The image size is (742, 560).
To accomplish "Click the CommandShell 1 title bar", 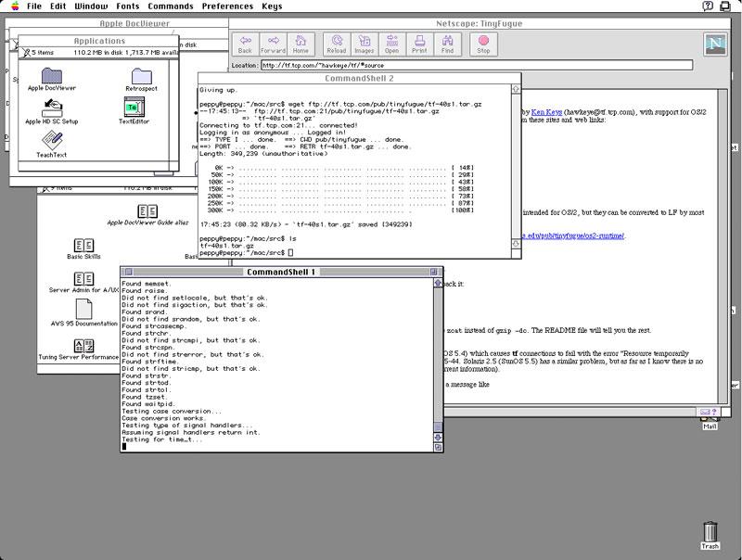I will (282, 272).
